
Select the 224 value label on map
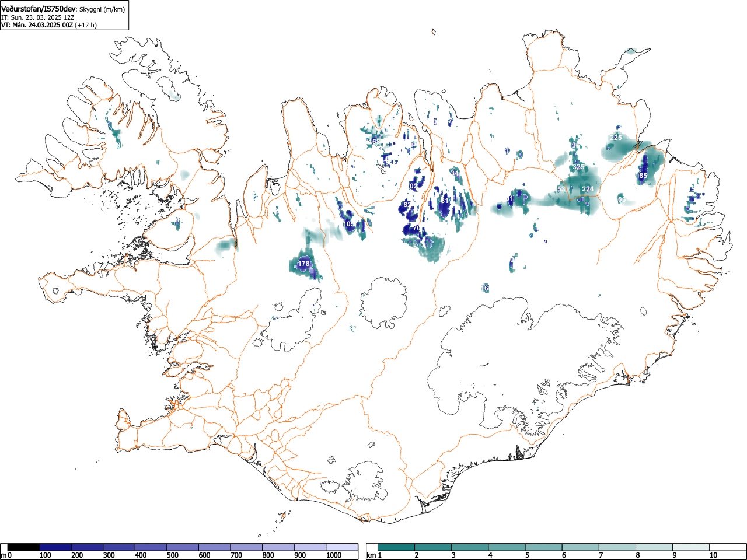(588, 189)
